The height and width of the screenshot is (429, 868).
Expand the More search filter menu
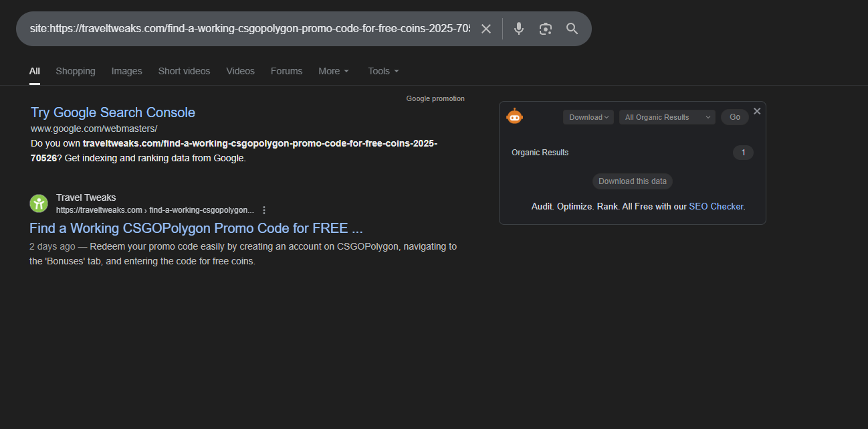(334, 71)
